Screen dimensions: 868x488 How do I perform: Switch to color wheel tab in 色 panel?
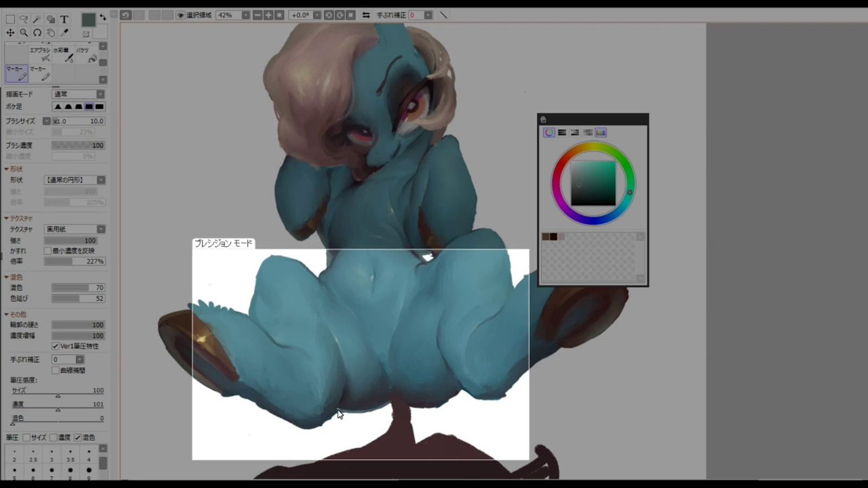(x=549, y=132)
